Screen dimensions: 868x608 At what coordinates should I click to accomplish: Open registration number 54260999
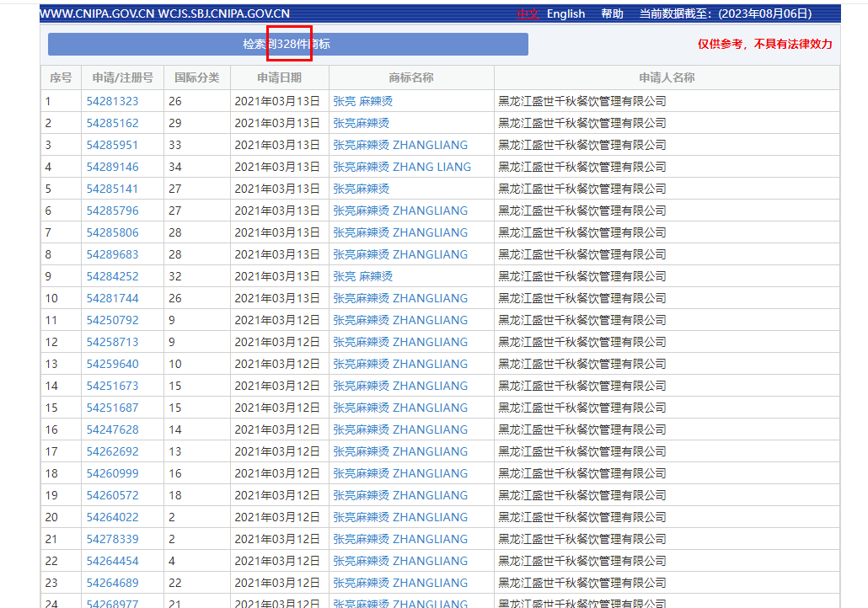112,473
